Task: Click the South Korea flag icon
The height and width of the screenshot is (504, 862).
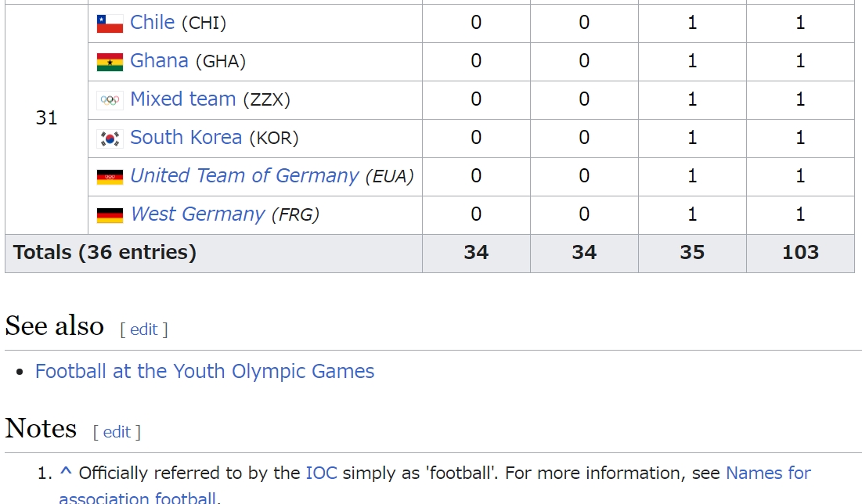Action: click(x=110, y=139)
